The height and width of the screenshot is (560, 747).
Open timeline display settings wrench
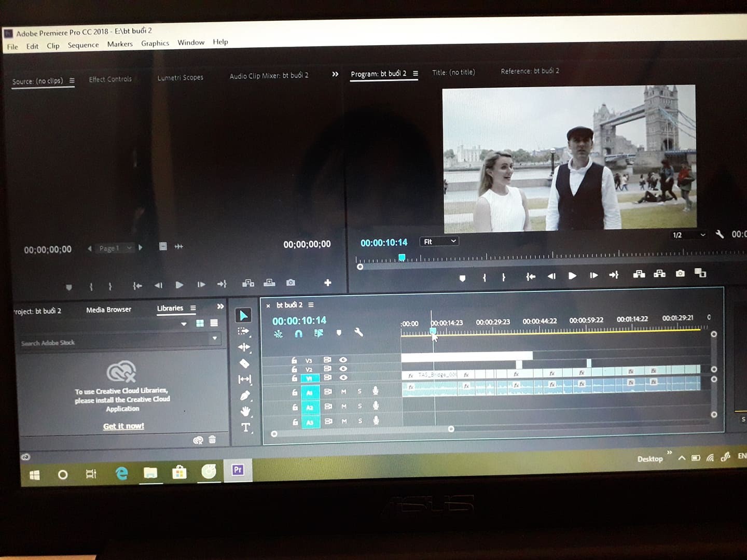tap(358, 332)
